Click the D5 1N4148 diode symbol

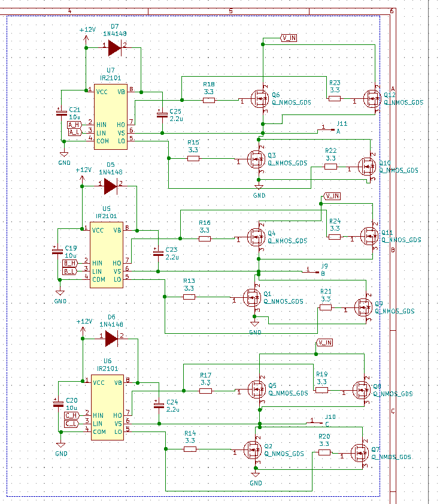pos(110,186)
